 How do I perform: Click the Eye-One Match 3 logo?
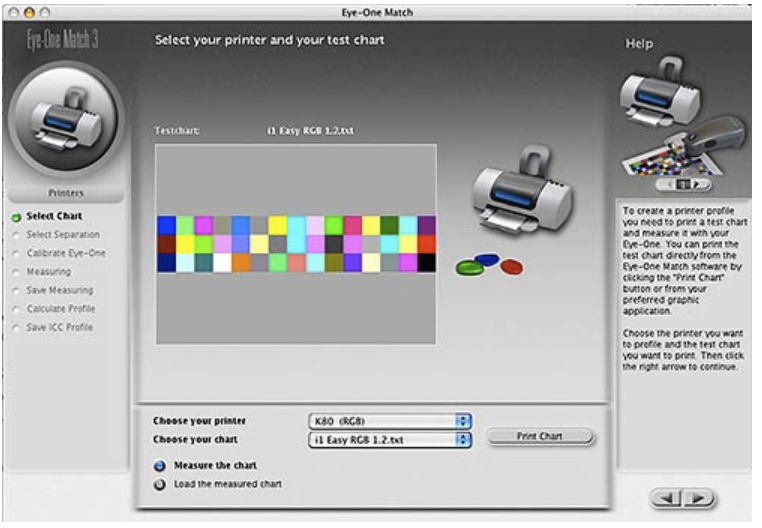(x=62, y=39)
